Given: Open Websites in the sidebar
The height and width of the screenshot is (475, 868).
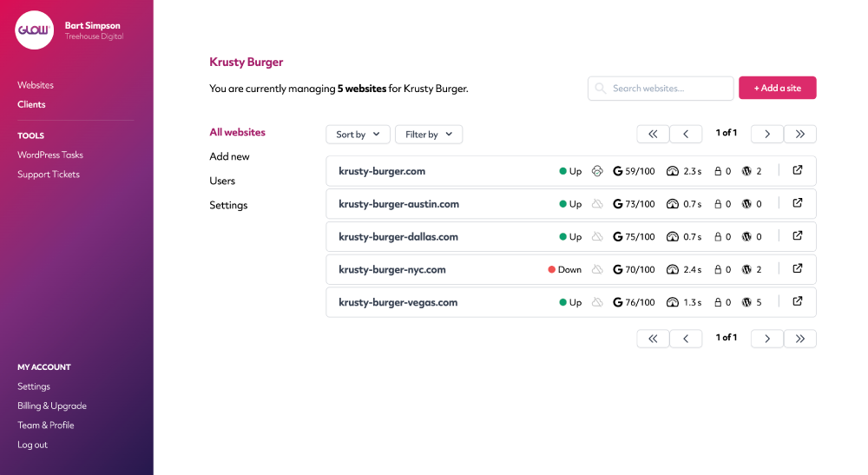Looking at the screenshot, I should click(36, 85).
